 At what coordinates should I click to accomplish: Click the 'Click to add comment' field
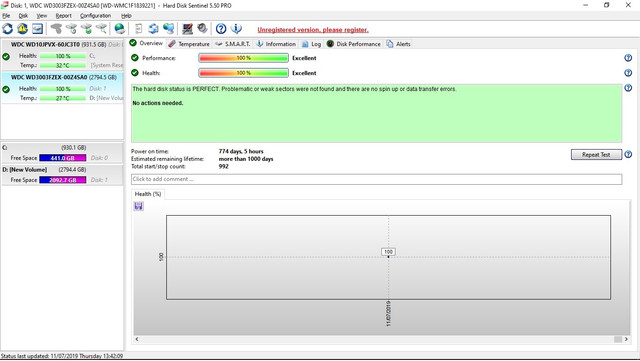tap(376, 179)
